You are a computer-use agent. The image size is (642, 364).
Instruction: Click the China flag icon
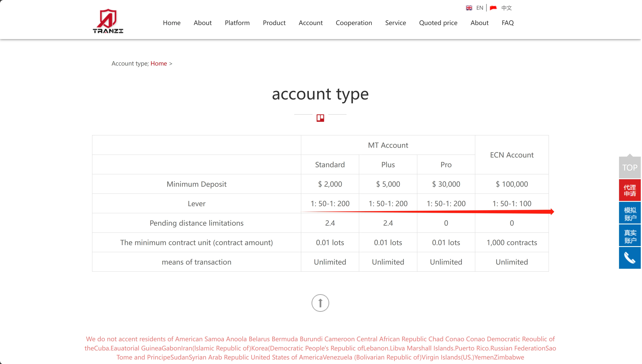pyautogui.click(x=493, y=8)
